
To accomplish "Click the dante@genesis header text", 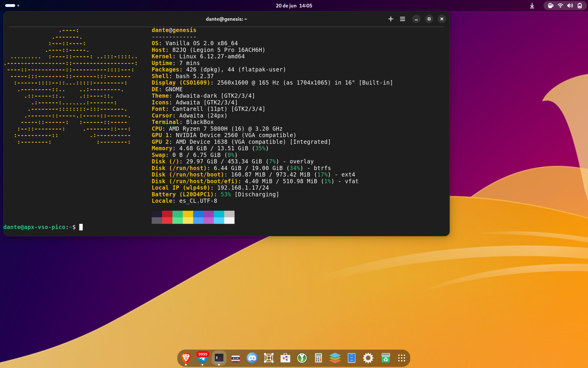I will point(174,30).
